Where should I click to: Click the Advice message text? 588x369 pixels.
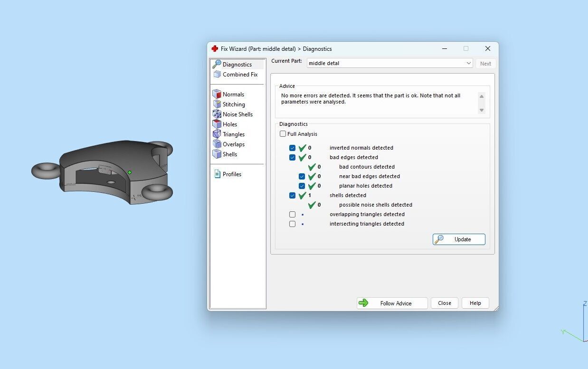[x=371, y=99]
